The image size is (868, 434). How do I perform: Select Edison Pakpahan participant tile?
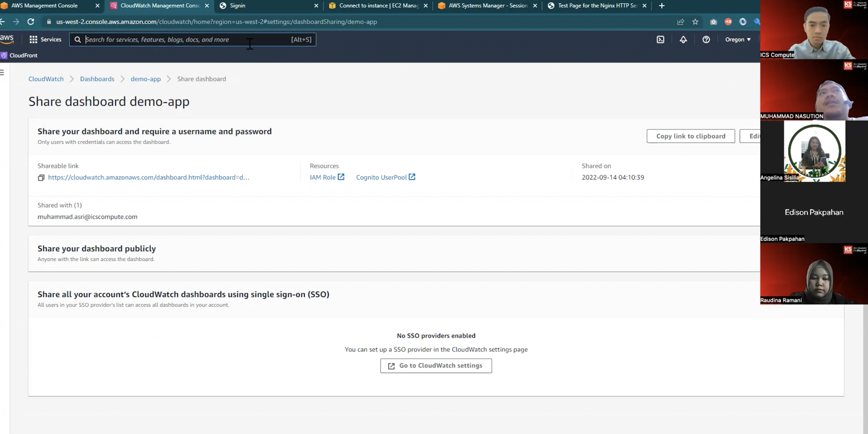click(x=814, y=213)
